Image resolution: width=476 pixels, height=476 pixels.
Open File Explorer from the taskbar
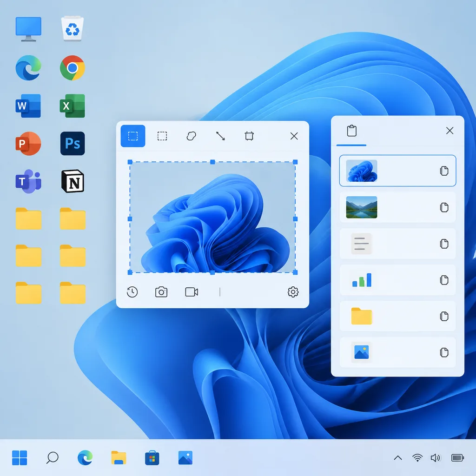[x=119, y=458]
